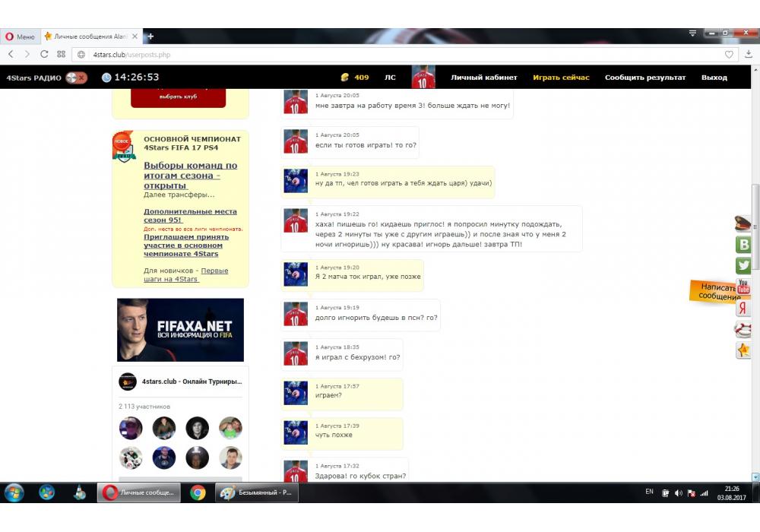Click message 'если ты готов играть! то го?'
This screenshot has width=760, height=532.
[366, 145]
